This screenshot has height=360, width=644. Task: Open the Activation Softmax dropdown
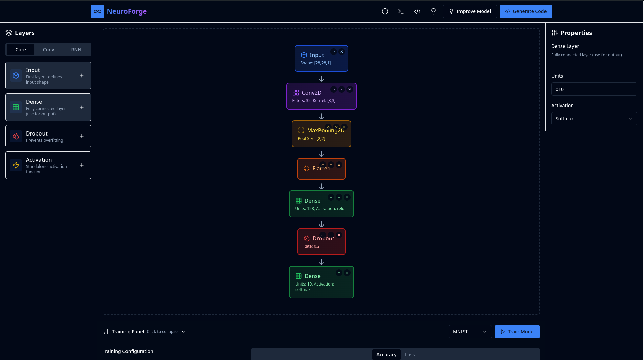[x=594, y=119]
